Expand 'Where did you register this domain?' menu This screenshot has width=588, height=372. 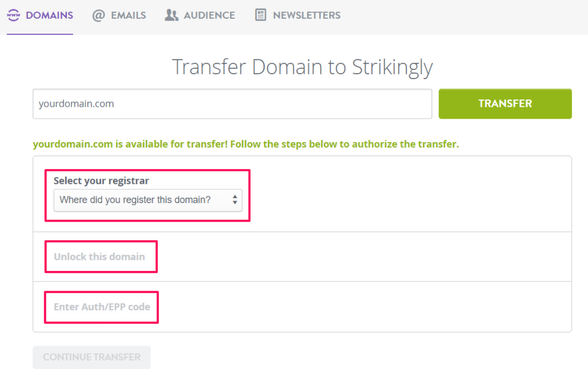(148, 200)
